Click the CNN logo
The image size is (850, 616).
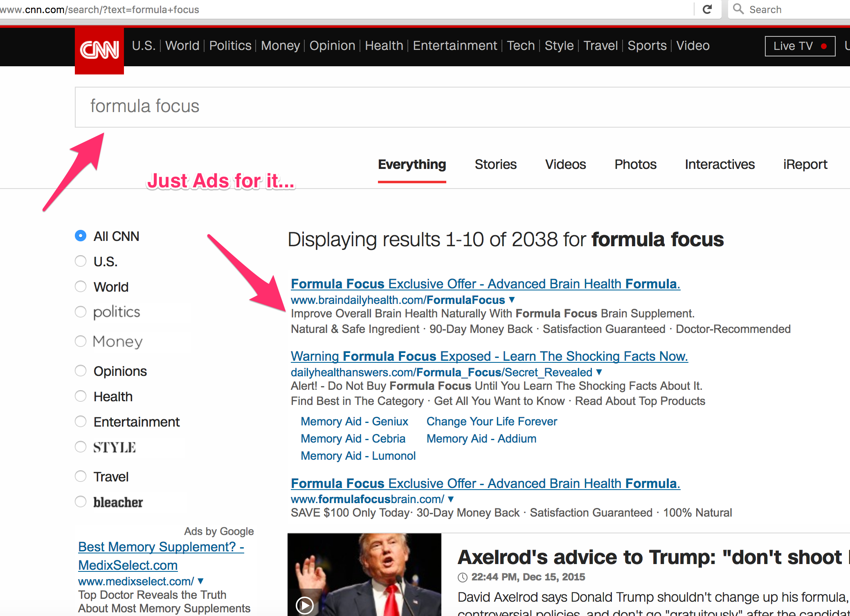(x=99, y=50)
